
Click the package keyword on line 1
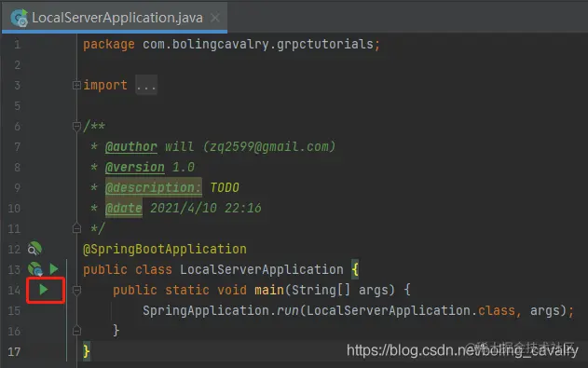(109, 45)
